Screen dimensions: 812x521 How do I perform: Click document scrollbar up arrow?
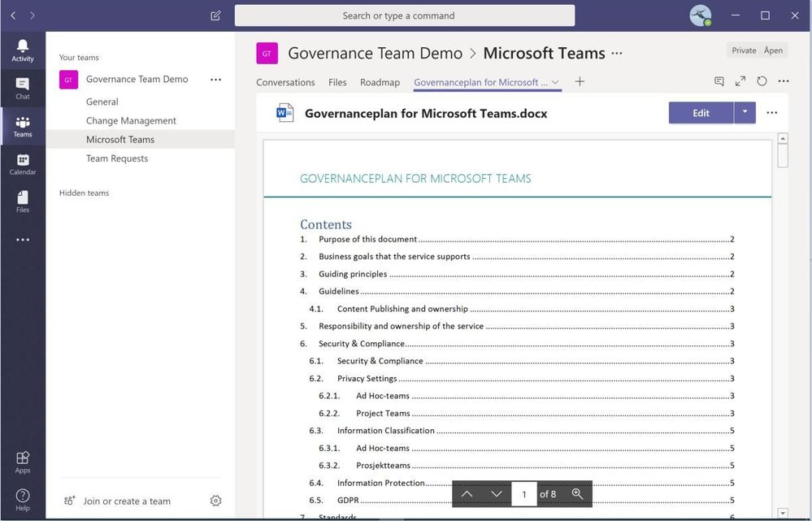[783, 138]
